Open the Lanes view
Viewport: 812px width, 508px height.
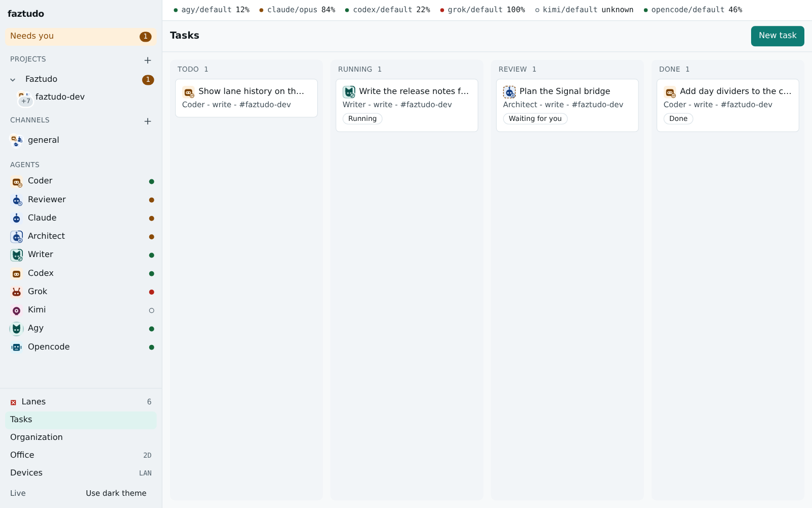[81, 402]
